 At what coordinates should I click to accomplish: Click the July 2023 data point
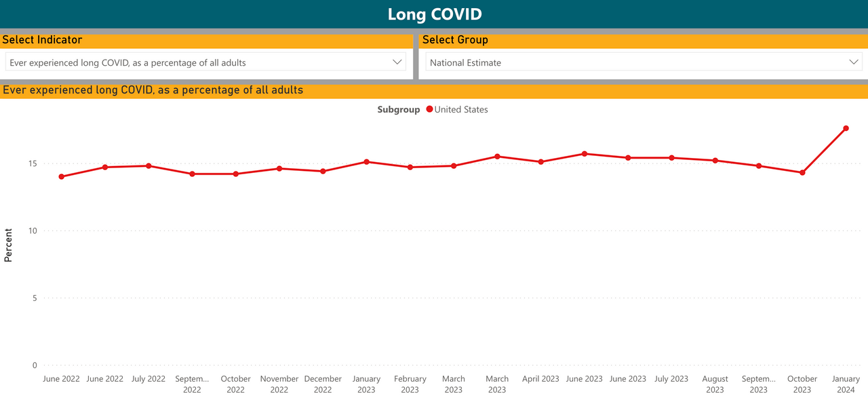pyautogui.click(x=671, y=158)
